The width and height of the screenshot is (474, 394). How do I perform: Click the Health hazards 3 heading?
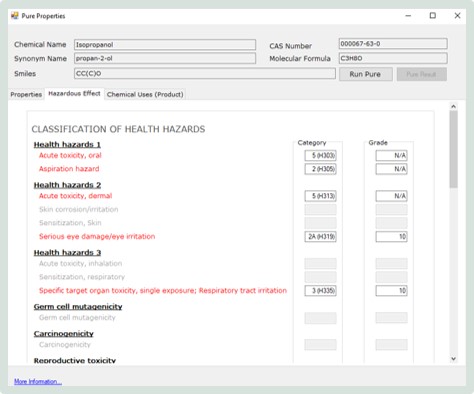pyautogui.click(x=67, y=253)
